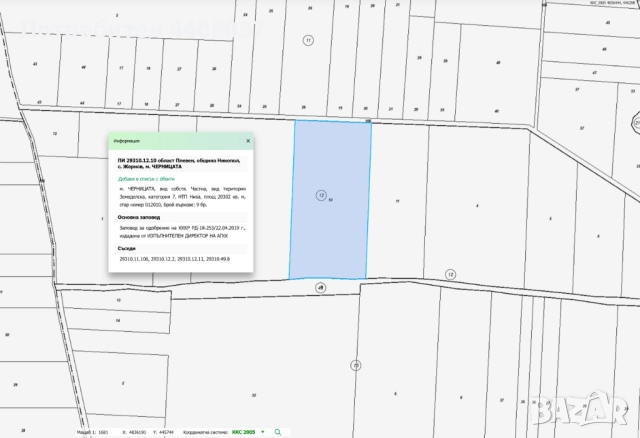Select parcel 44 in the top-left area
The height and width of the screenshot is (438, 640).
(83, 68)
